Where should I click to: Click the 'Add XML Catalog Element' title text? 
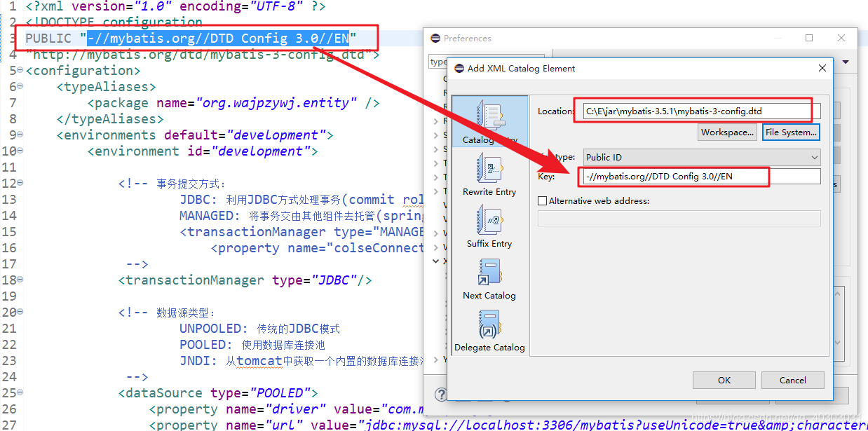click(x=522, y=69)
